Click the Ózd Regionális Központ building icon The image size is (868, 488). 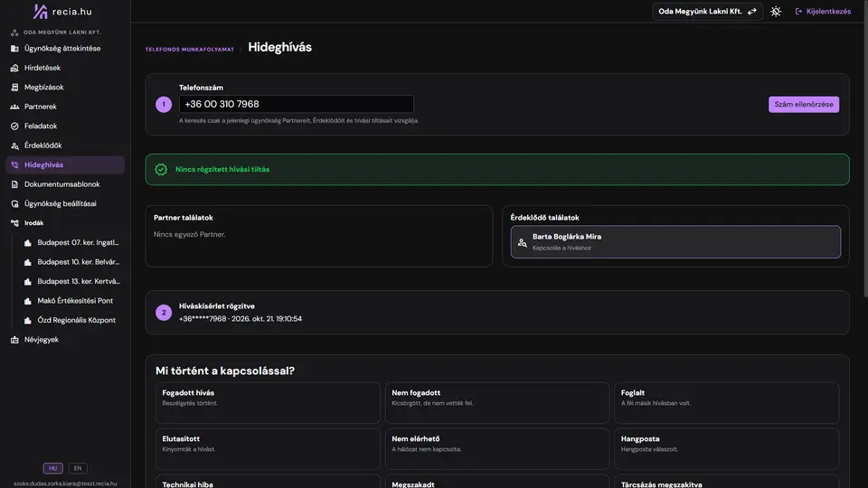point(28,320)
